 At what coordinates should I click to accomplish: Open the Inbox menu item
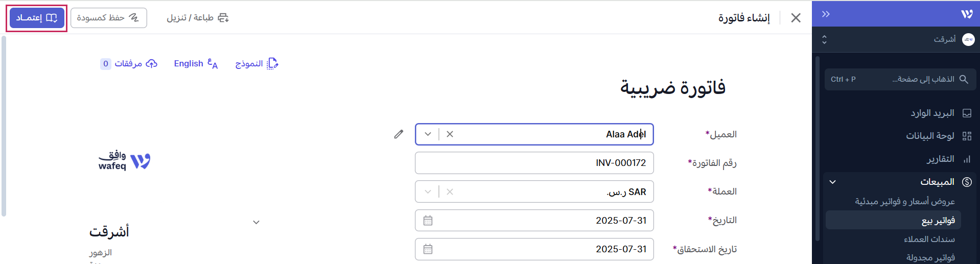[x=932, y=113]
